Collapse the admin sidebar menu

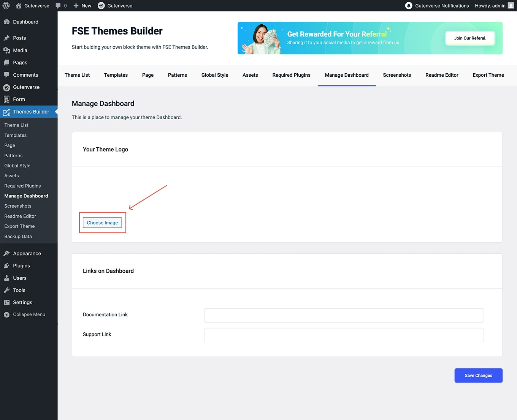25,314
